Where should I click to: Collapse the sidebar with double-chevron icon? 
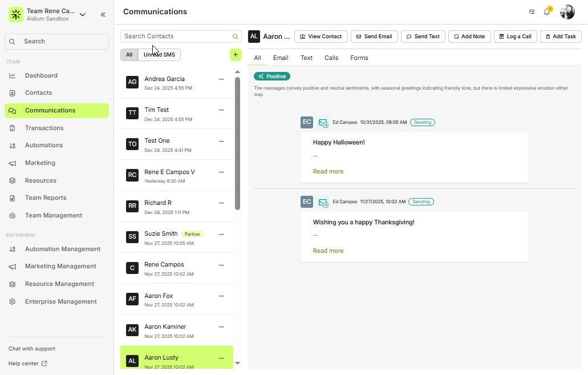coord(103,15)
